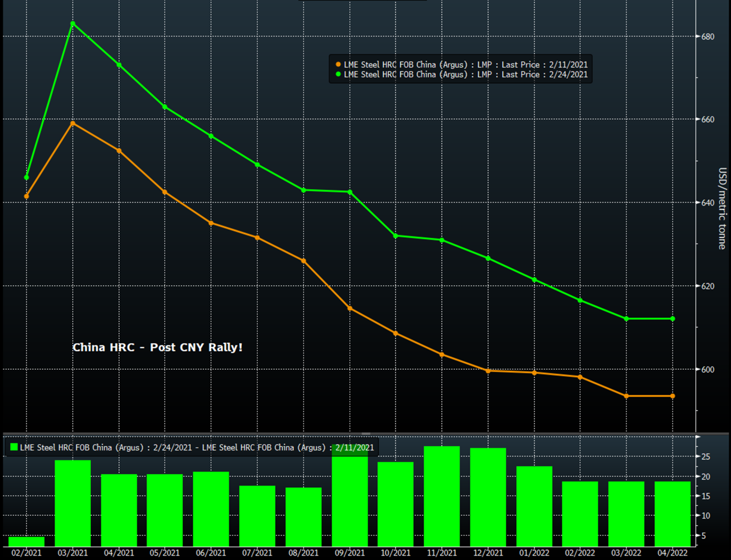731x560 pixels.
Task: Pick the green data point at 02/2021
Action: 27,177
